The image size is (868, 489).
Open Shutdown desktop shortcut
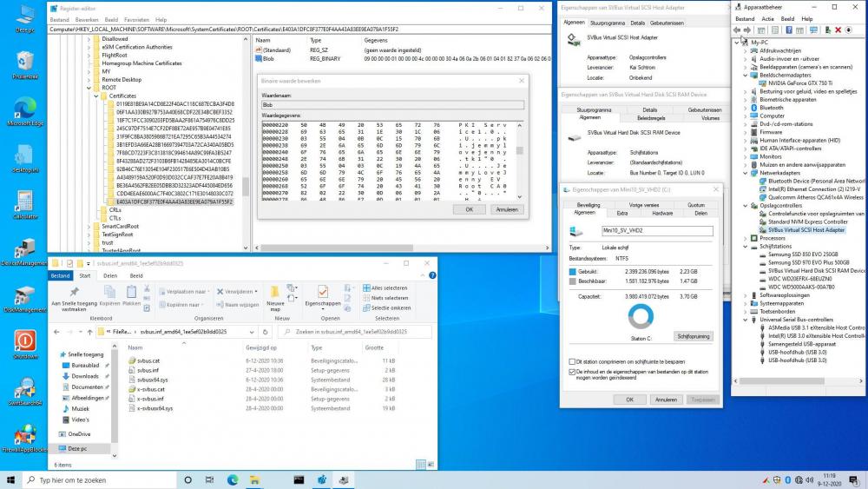pyautogui.click(x=24, y=345)
